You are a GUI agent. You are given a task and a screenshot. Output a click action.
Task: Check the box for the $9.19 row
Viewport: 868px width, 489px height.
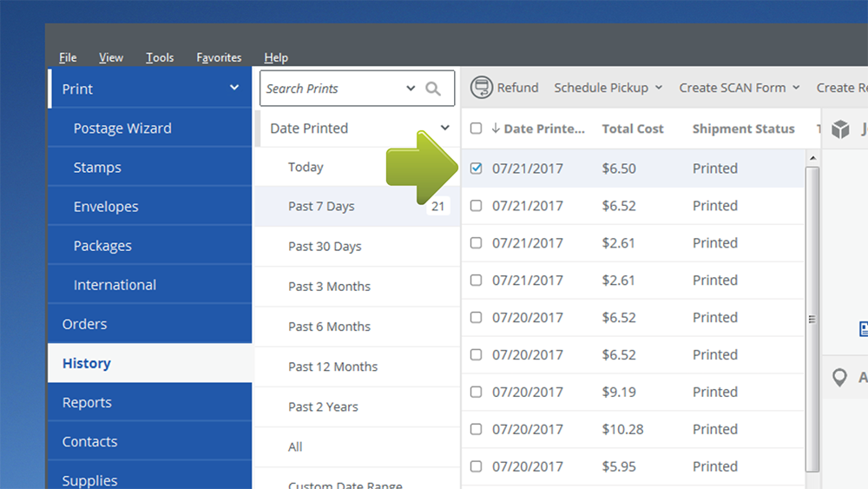click(476, 392)
